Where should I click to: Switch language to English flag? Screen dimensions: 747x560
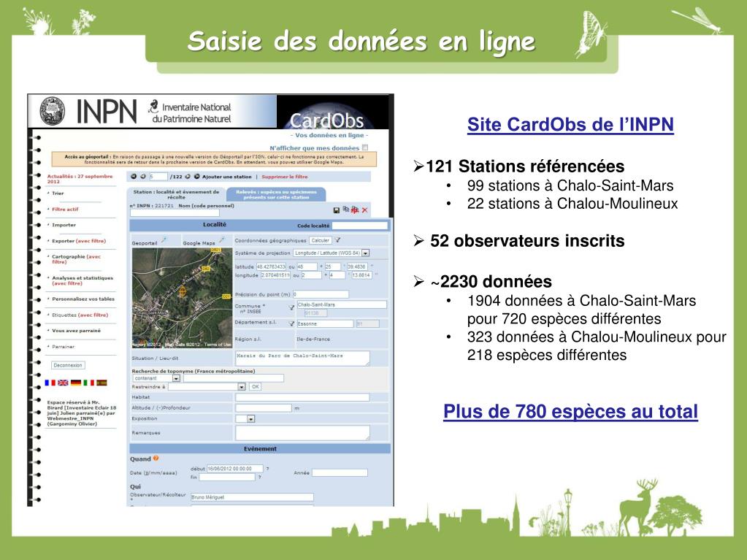click(x=63, y=383)
